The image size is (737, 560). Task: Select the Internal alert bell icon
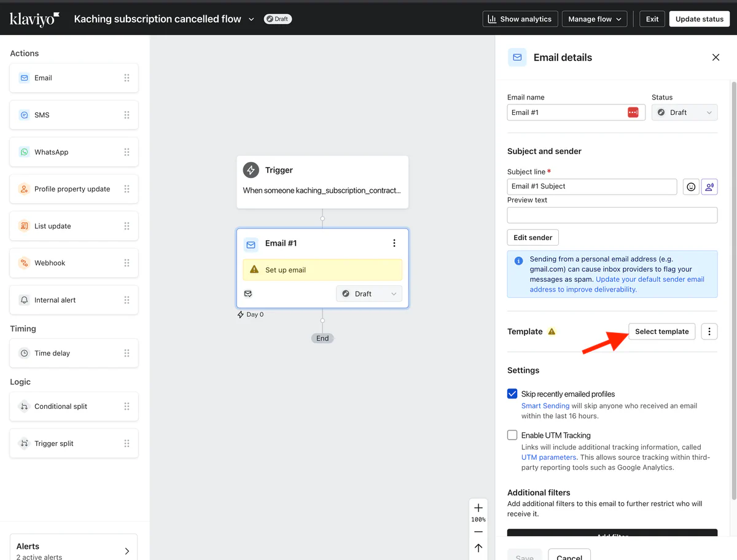click(24, 300)
